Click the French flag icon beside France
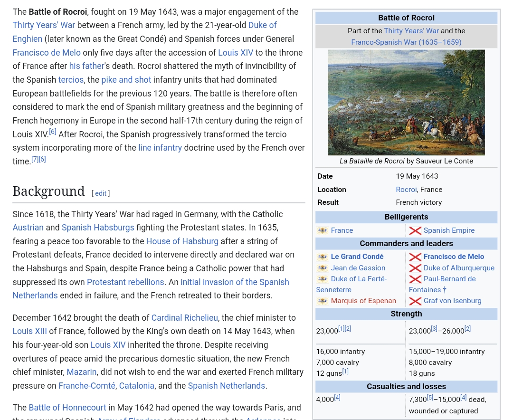The height and width of the screenshot is (420, 513). 322,230
